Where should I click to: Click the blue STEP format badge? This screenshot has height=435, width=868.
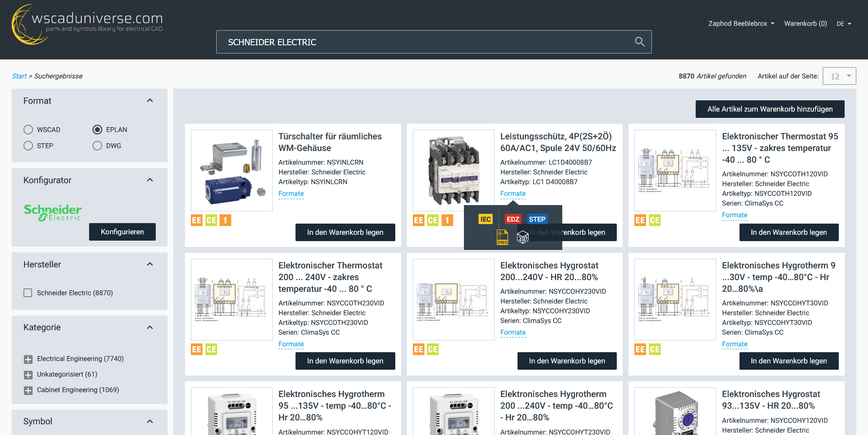point(537,219)
